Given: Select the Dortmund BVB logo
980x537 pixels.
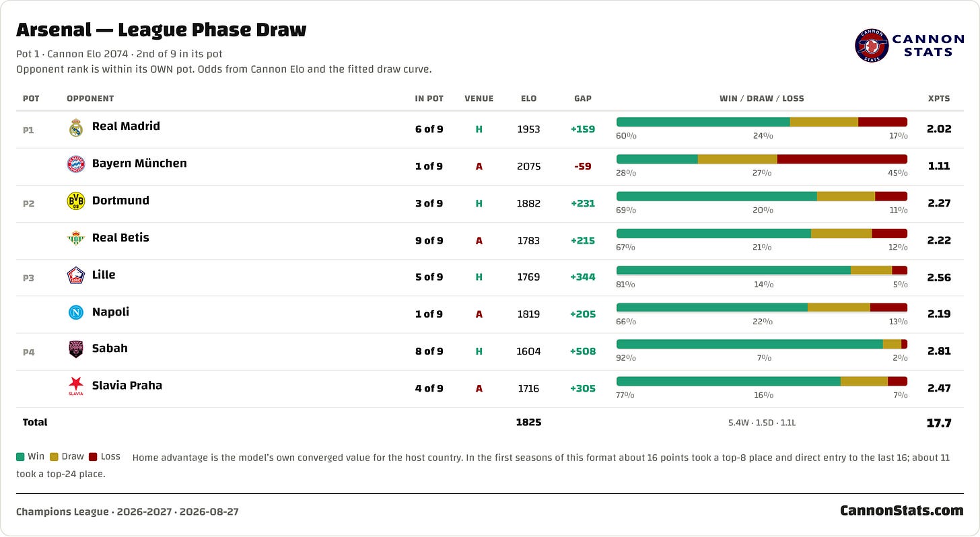Looking at the screenshot, I should [76, 201].
